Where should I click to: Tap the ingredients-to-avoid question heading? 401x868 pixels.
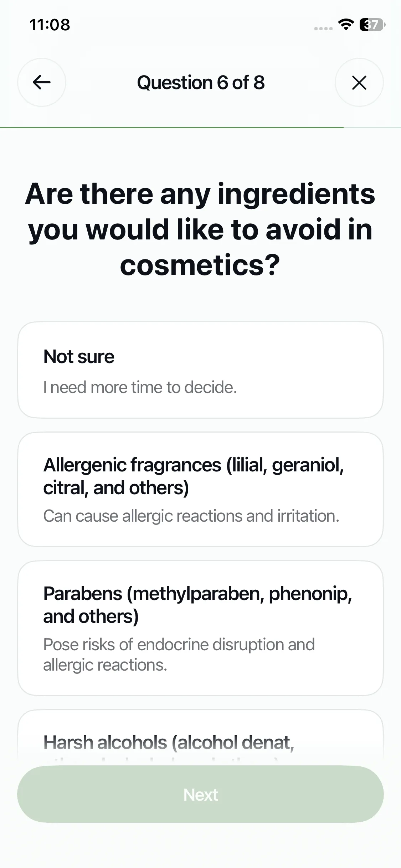tap(200, 229)
